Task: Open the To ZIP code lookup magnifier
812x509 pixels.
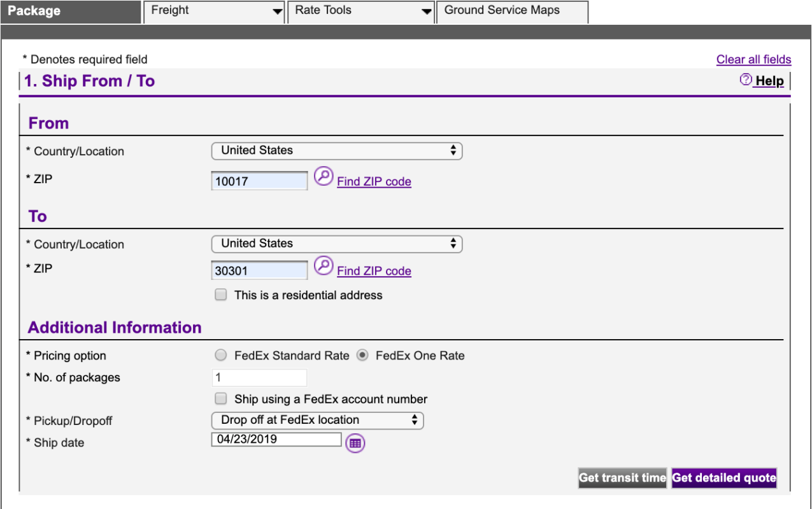Action: point(324,267)
